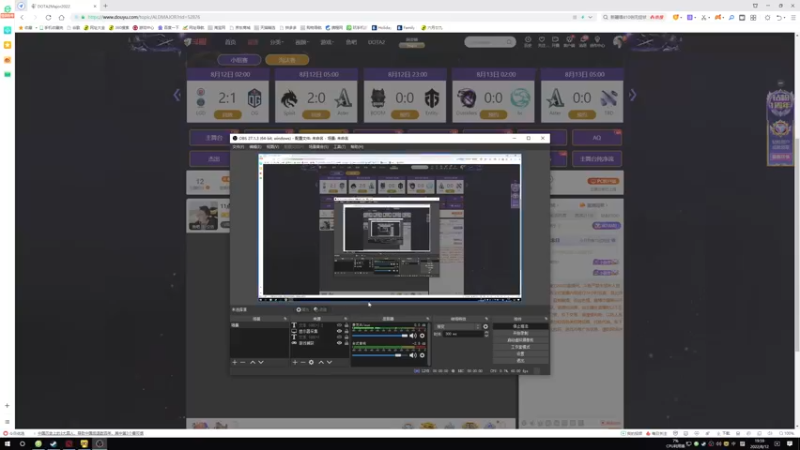This screenshot has width=800, height=450.
Task: Toggle visibility of display capture source
Action: tap(339, 331)
